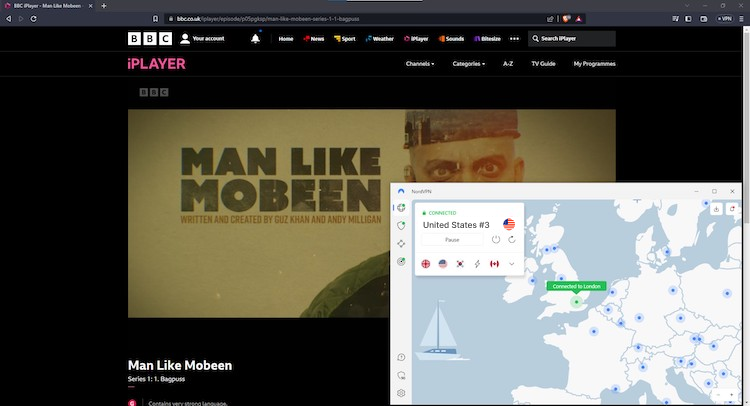This screenshot has width=750, height=406.
Task: Zoom out the NordVPN map
Action: (718, 395)
